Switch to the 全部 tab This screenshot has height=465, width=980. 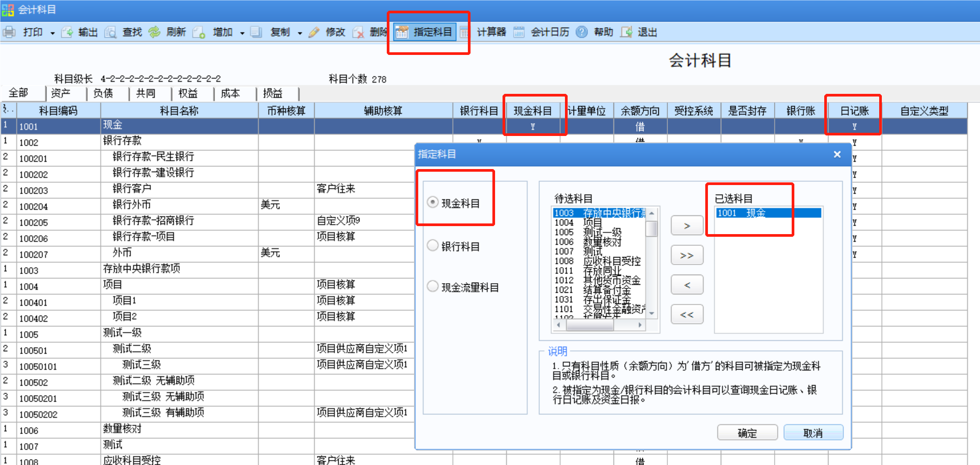point(19,93)
